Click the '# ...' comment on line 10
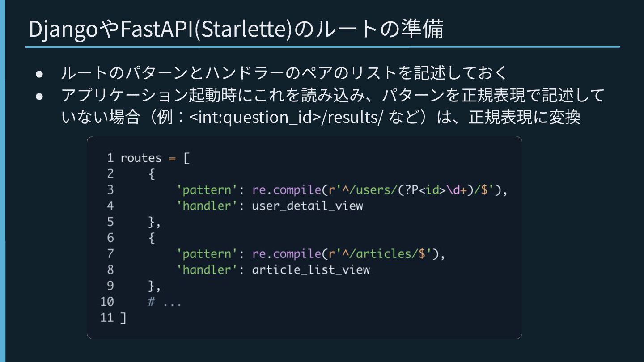The width and height of the screenshot is (644, 362). (165, 302)
